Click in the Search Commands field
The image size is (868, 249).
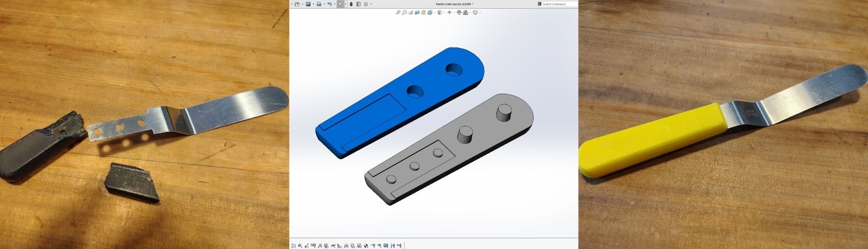coord(559,4)
